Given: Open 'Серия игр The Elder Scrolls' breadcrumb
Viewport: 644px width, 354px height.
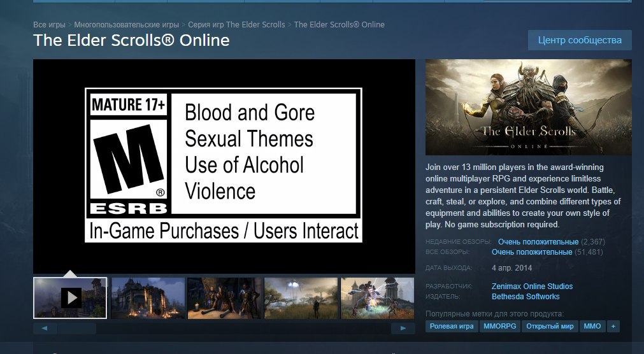Looking at the screenshot, I should click(x=236, y=25).
